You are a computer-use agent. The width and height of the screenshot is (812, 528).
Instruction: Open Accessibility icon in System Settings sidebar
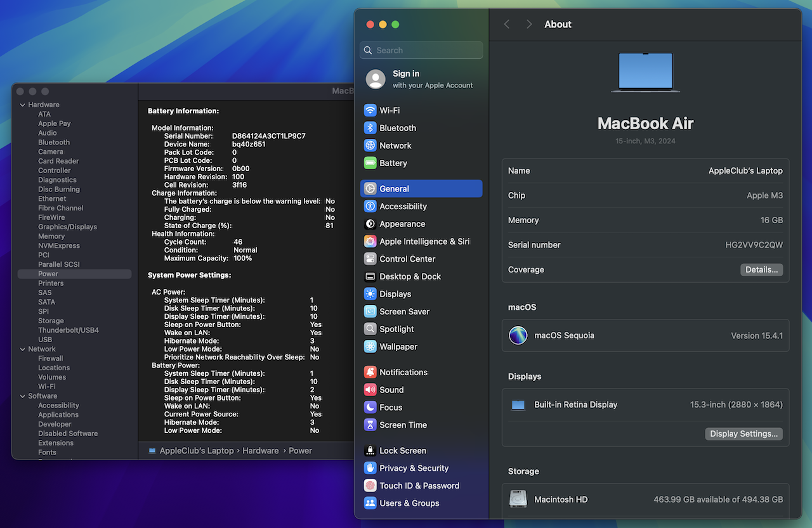tap(370, 206)
